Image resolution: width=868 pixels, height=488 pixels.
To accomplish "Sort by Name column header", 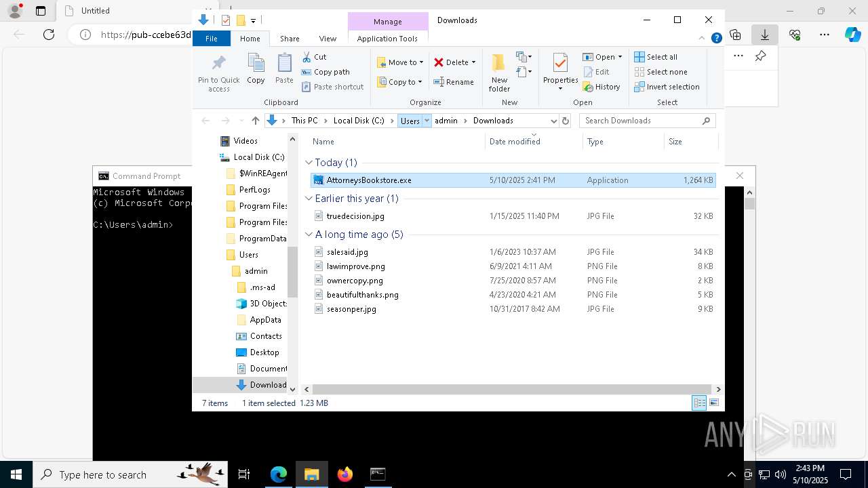I will pyautogui.click(x=397, y=142).
